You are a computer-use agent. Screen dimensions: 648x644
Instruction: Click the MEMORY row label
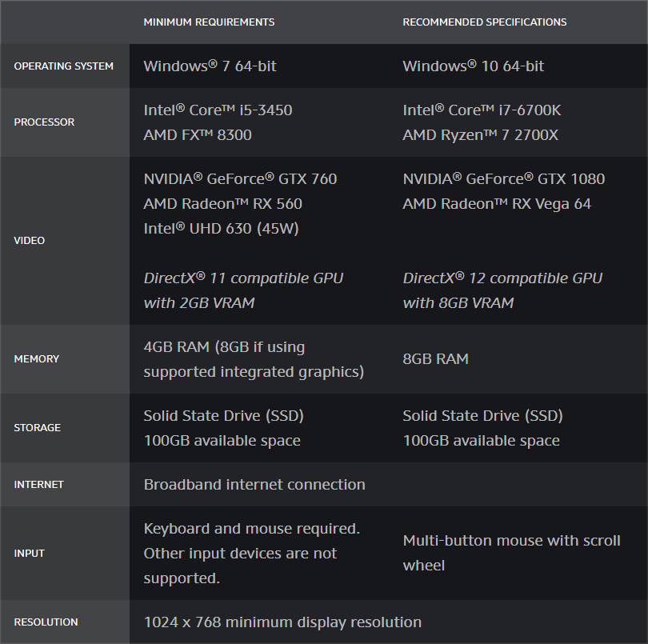pyautogui.click(x=37, y=358)
